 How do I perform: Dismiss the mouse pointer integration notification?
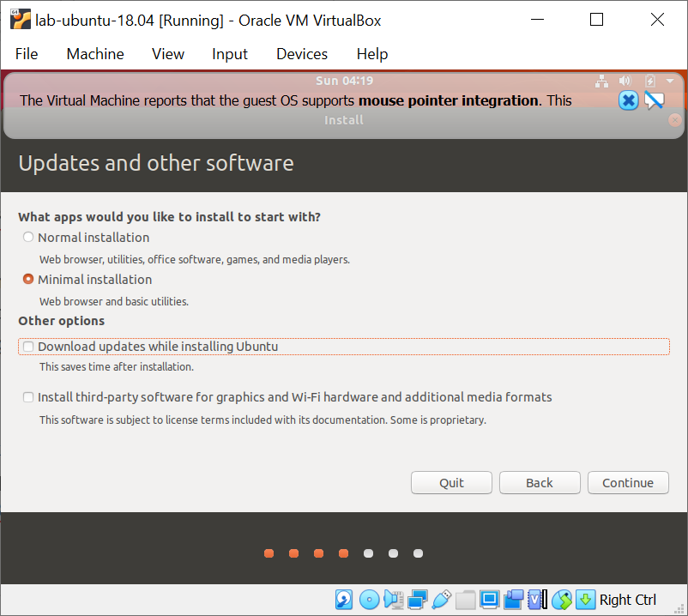[x=628, y=100]
